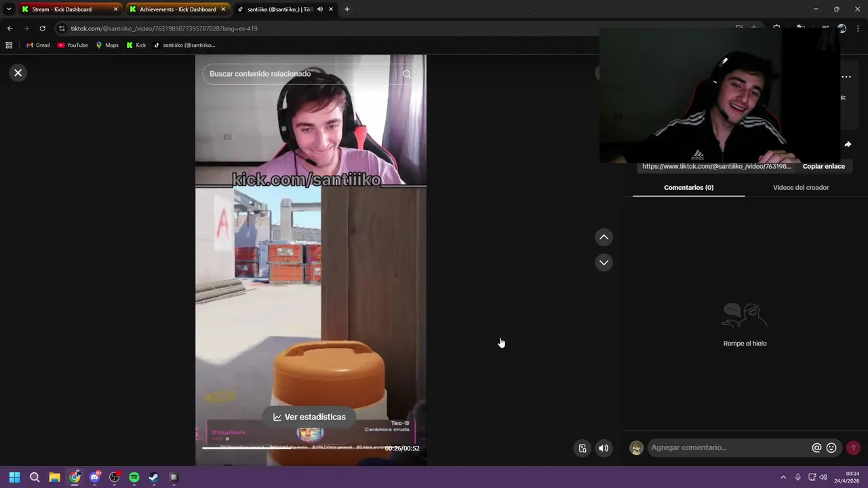Close the TikTok video viewer
Image resolution: width=868 pixels, height=488 pixels.
tap(18, 73)
